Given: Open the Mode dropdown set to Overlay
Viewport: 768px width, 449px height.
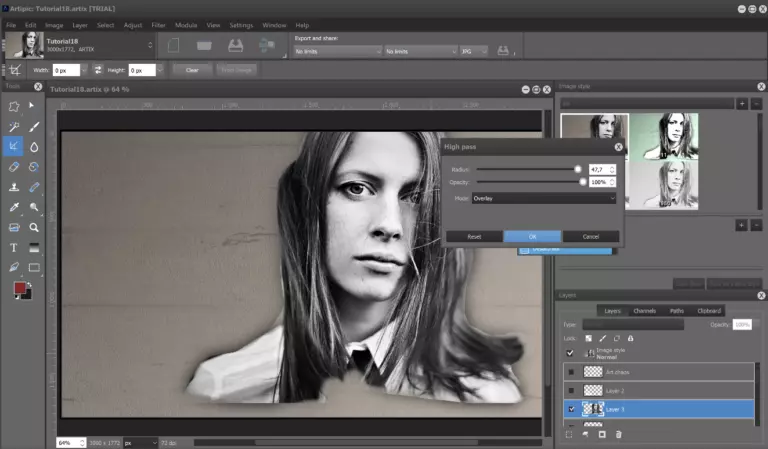Looking at the screenshot, I should coord(543,198).
